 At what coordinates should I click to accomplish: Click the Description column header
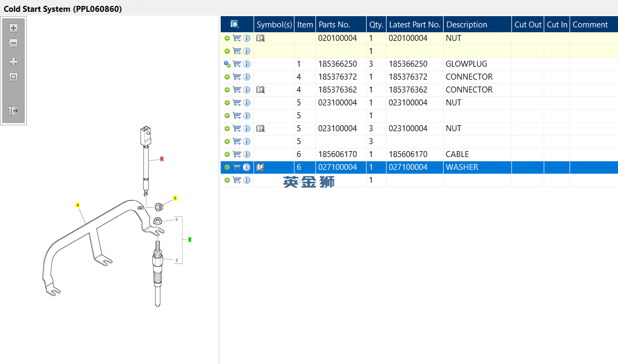pos(467,24)
